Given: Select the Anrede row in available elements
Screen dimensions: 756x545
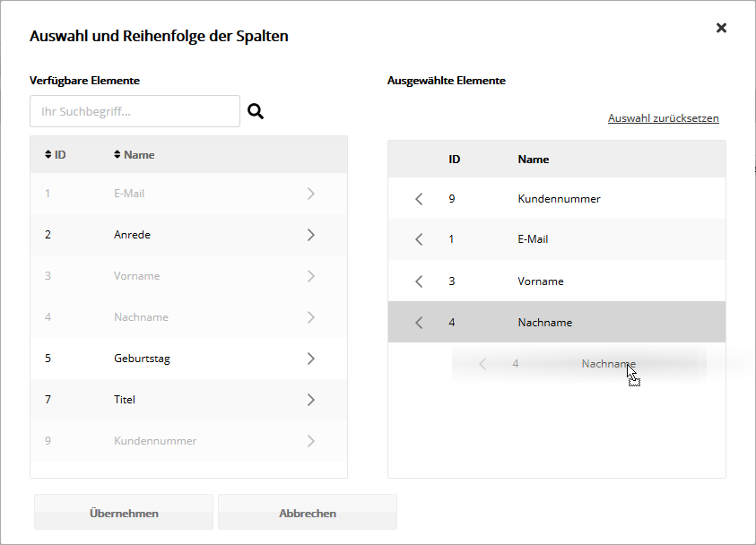Looking at the screenshot, I should click(132, 235).
